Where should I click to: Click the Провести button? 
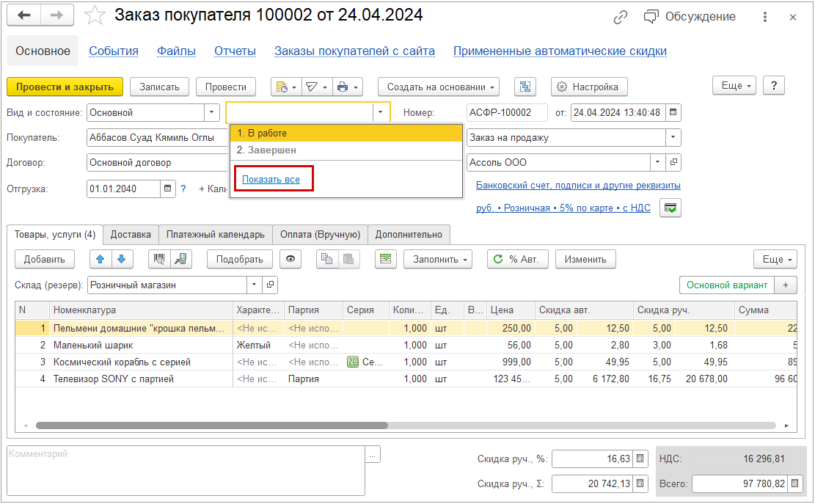(x=226, y=87)
